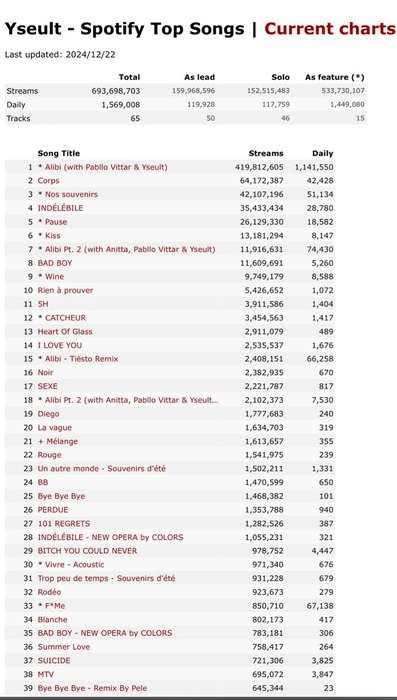Select the Rien à prouver link
Image resolution: width=397 pixels, height=700 pixels.
pyautogui.click(x=65, y=290)
